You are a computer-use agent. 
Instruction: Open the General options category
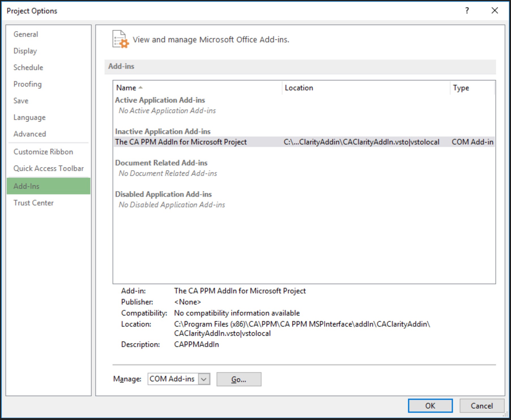point(26,34)
